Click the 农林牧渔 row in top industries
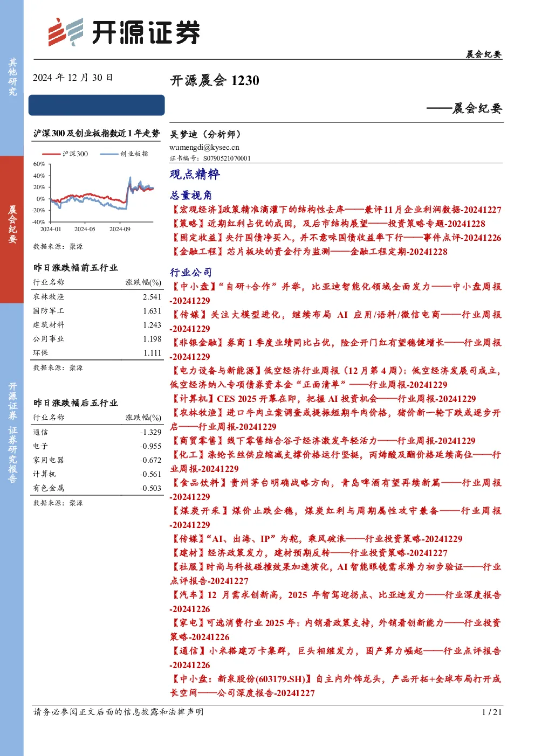Viewport: 535px width, 756px height. [x=97, y=297]
